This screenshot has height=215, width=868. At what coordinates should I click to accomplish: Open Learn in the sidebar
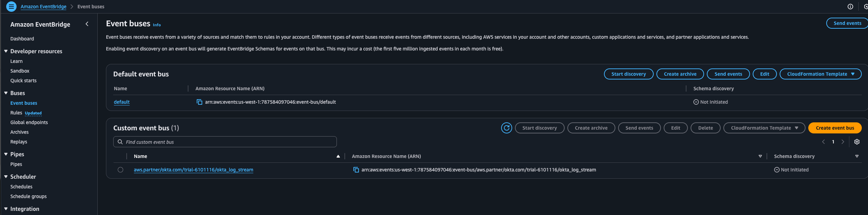point(16,61)
